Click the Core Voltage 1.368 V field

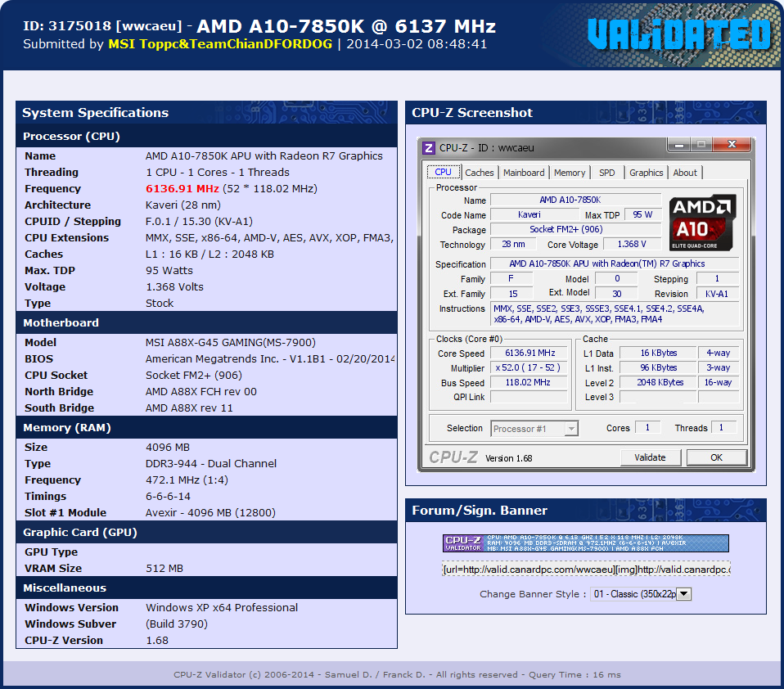coord(632,244)
